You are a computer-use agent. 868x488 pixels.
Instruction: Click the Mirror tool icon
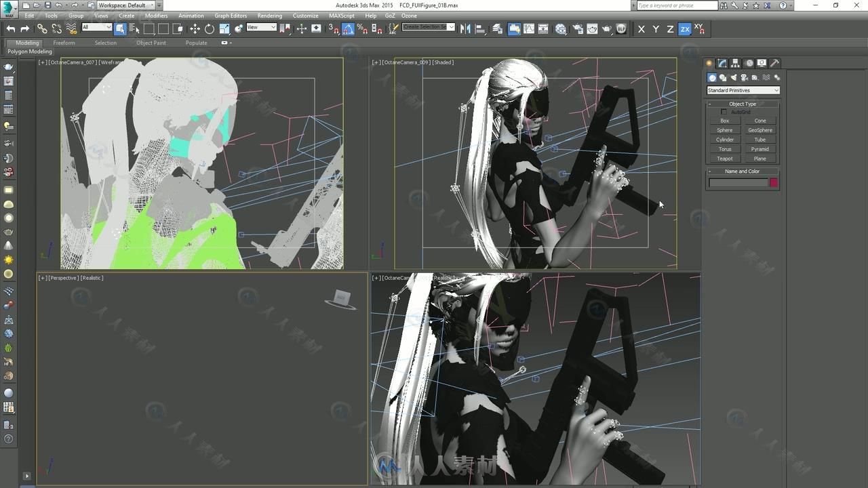click(x=465, y=28)
